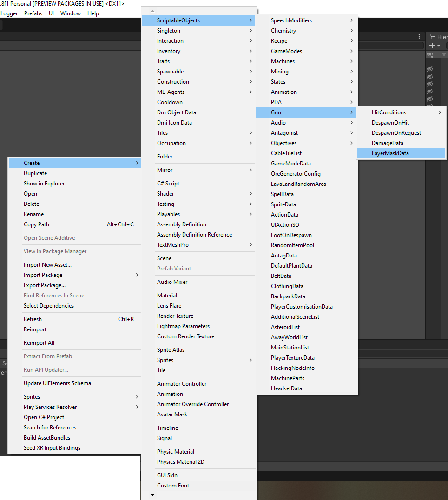Open the Create submenu in context menu
This screenshot has height=500, width=448.
[75, 163]
